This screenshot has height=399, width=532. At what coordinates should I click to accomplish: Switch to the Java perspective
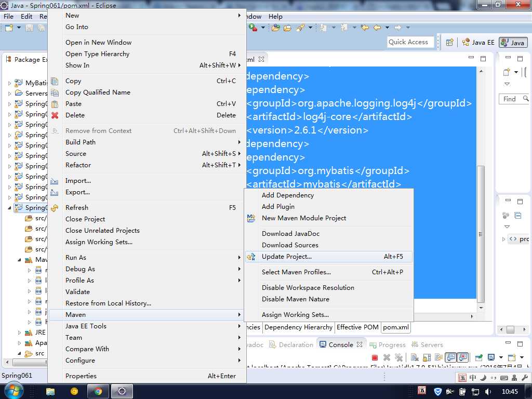click(513, 43)
